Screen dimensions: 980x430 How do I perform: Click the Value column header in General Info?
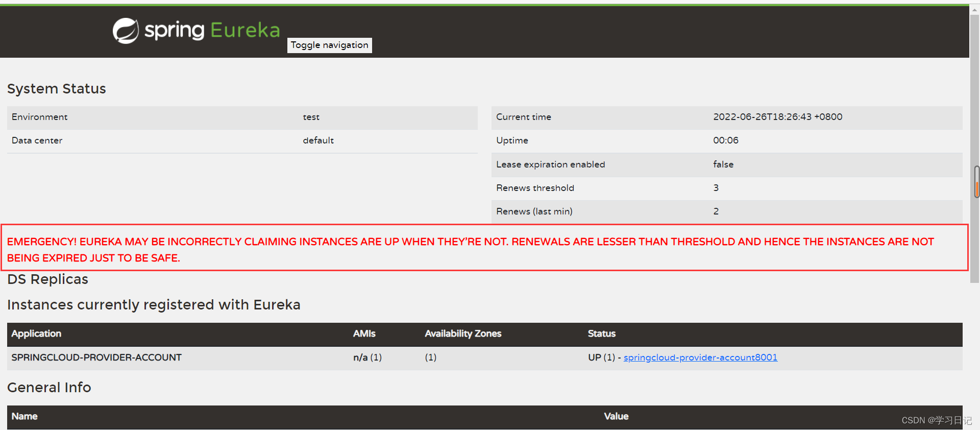click(x=616, y=416)
